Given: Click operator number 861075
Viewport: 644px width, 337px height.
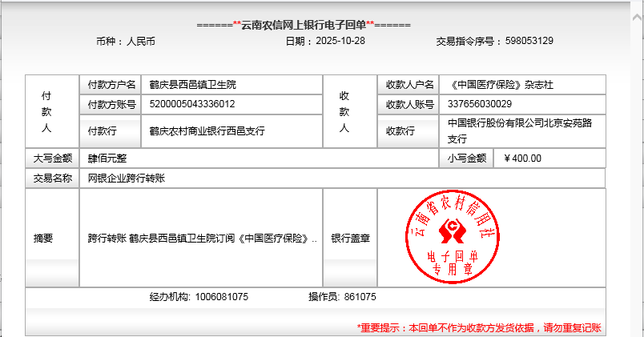Looking at the screenshot, I should [x=360, y=297].
